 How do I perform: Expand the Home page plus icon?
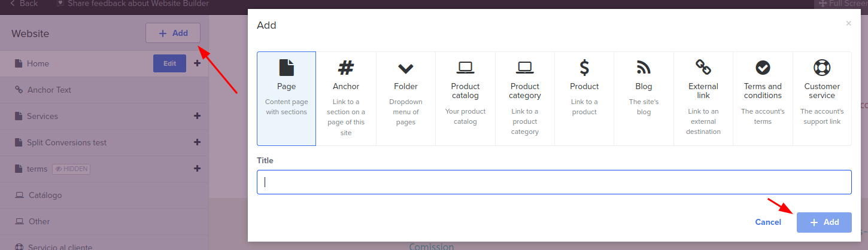[197, 63]
